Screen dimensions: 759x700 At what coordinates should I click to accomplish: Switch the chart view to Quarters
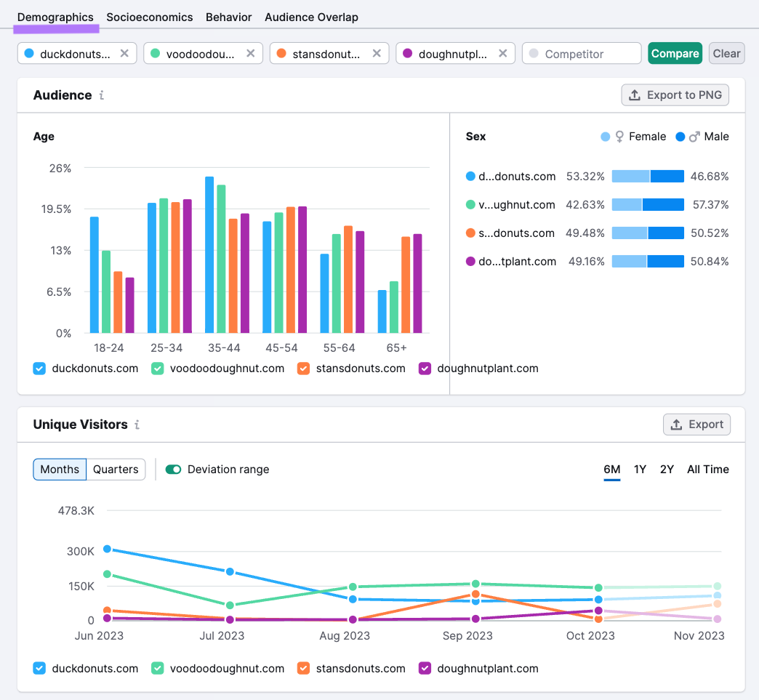pos(116,469)
